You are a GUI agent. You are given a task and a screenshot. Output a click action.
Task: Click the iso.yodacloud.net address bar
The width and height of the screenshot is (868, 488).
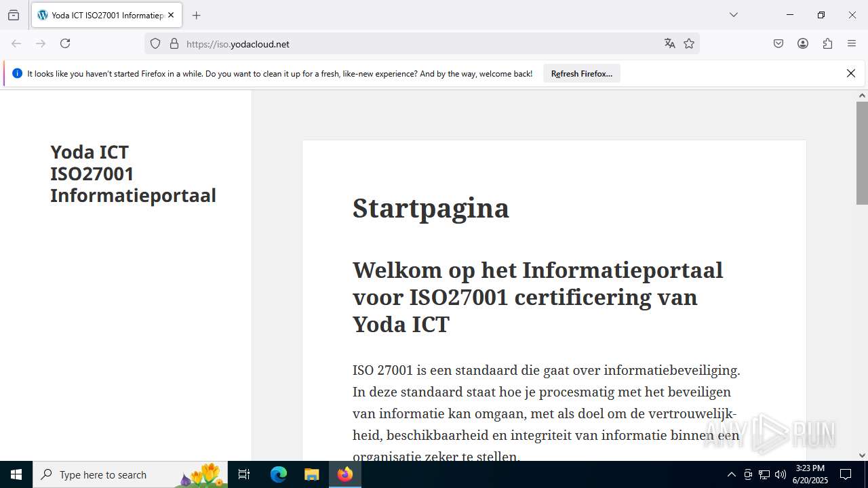[x=420, y=43]
